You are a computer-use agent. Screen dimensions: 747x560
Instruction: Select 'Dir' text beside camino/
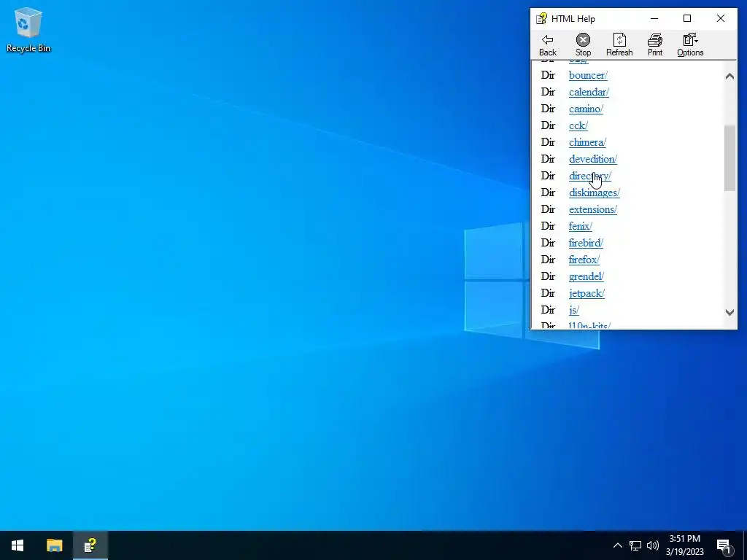(548, 109)
